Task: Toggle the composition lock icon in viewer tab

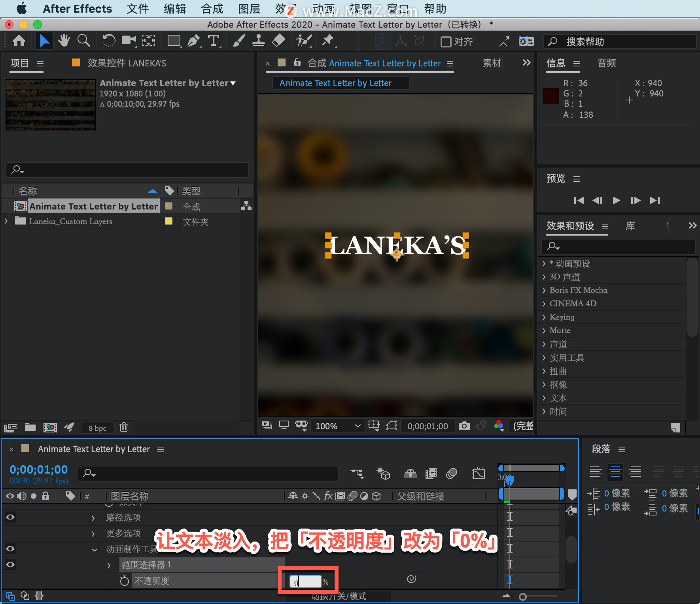Action: coord(297,62)
